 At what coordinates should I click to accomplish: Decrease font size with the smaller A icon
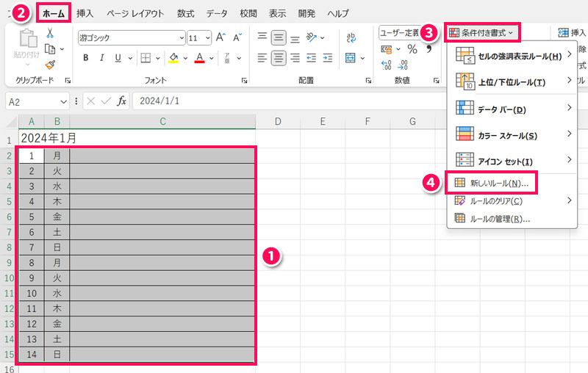pyautogui.click(x=237, y=37)
